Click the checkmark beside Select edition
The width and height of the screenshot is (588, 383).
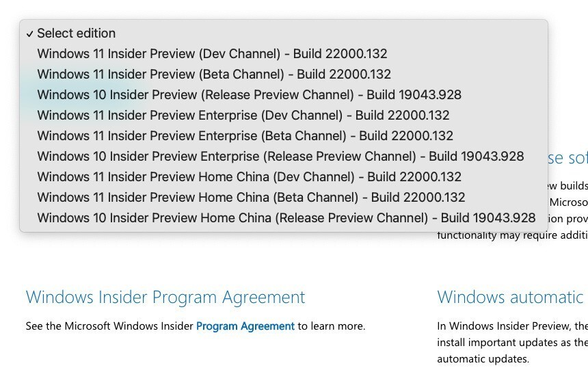30,34
